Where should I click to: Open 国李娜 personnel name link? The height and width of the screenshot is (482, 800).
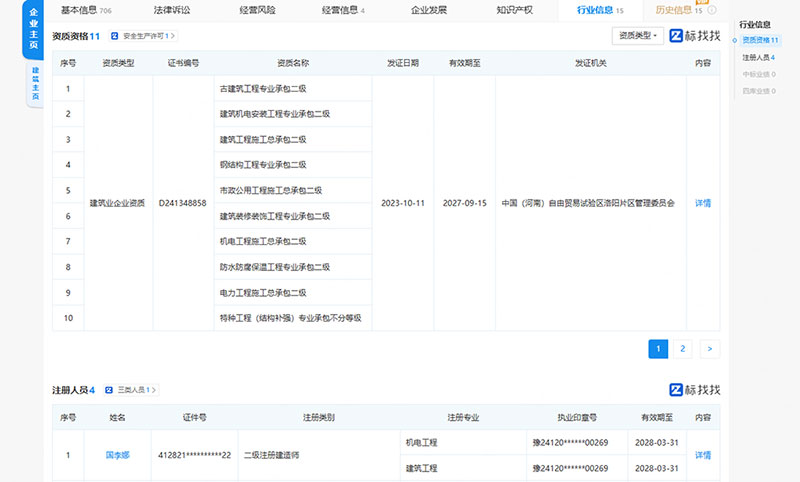(x=117, y=455)
